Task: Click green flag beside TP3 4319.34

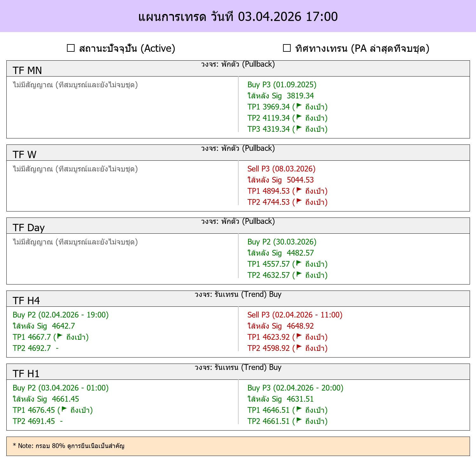Action: point(299,128)
